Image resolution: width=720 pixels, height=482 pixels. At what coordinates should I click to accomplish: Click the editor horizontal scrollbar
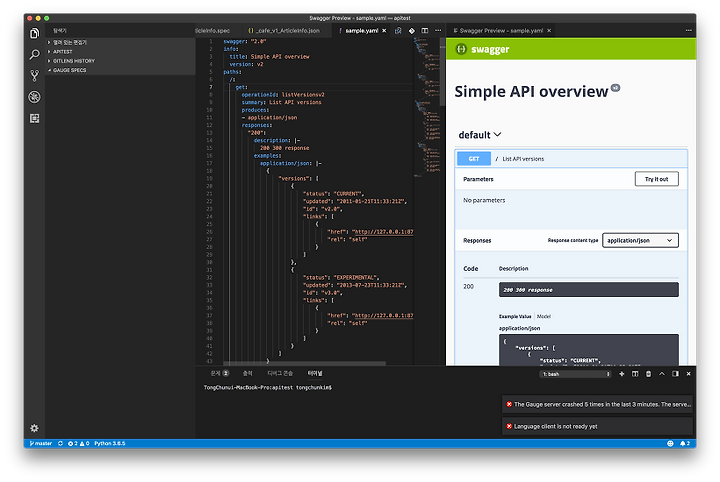pos(304,364)
